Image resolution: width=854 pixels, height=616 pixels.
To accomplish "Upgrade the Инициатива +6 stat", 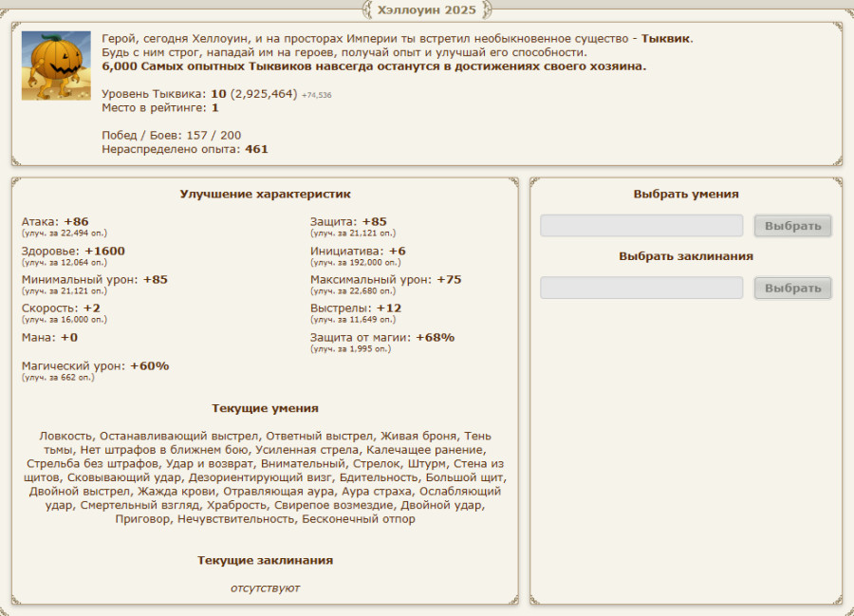I will [352, 262].
